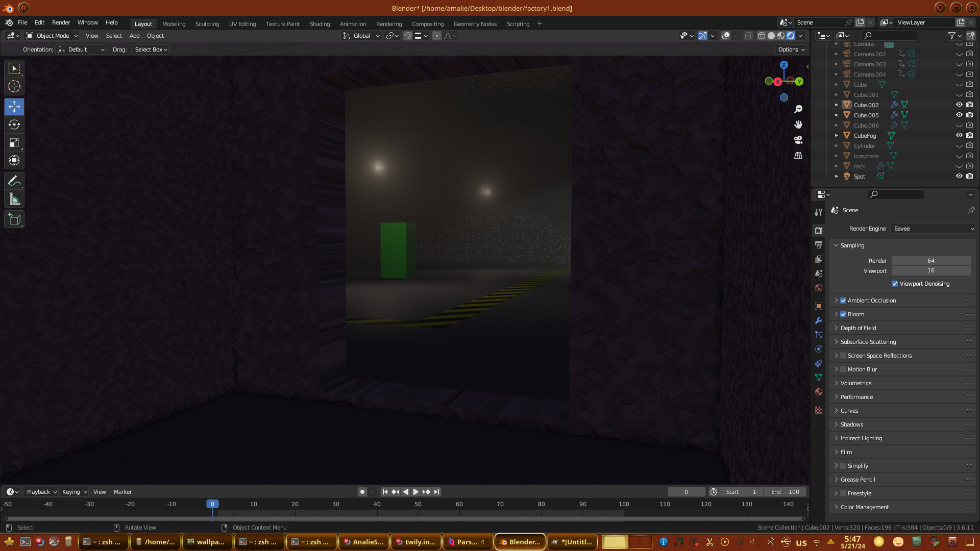Open the Material properties tab
980x551 pixels.
[819, 392]
